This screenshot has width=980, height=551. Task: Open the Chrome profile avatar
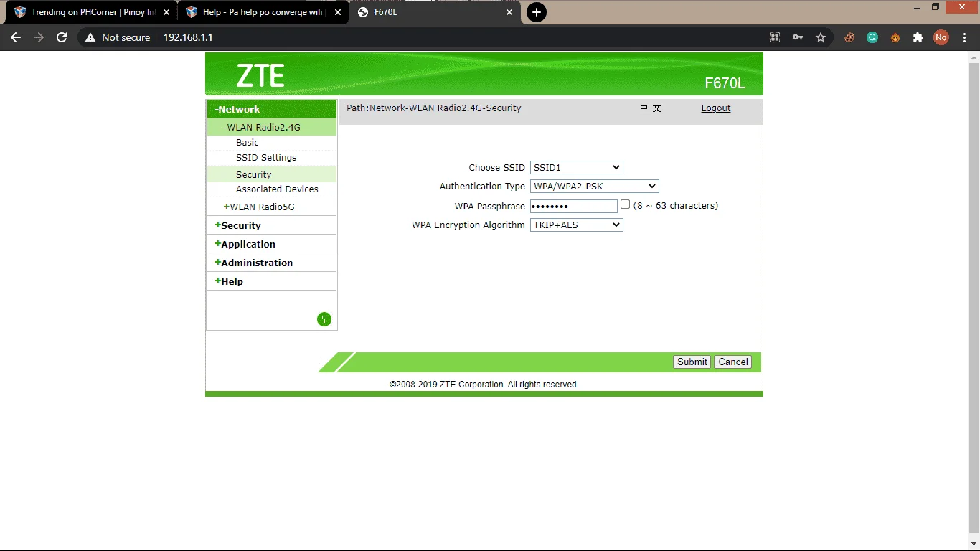click(x=941, y=37)
